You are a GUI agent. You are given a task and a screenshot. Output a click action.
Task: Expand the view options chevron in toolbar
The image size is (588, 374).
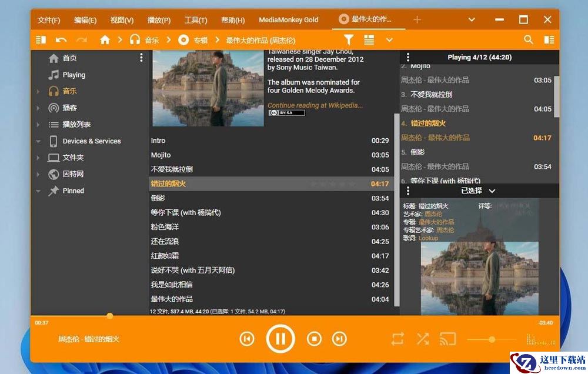pos(389,40)
